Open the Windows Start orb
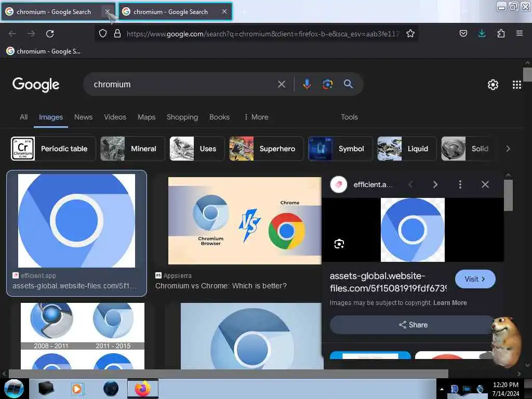532x399 pixels. [14, 389]
